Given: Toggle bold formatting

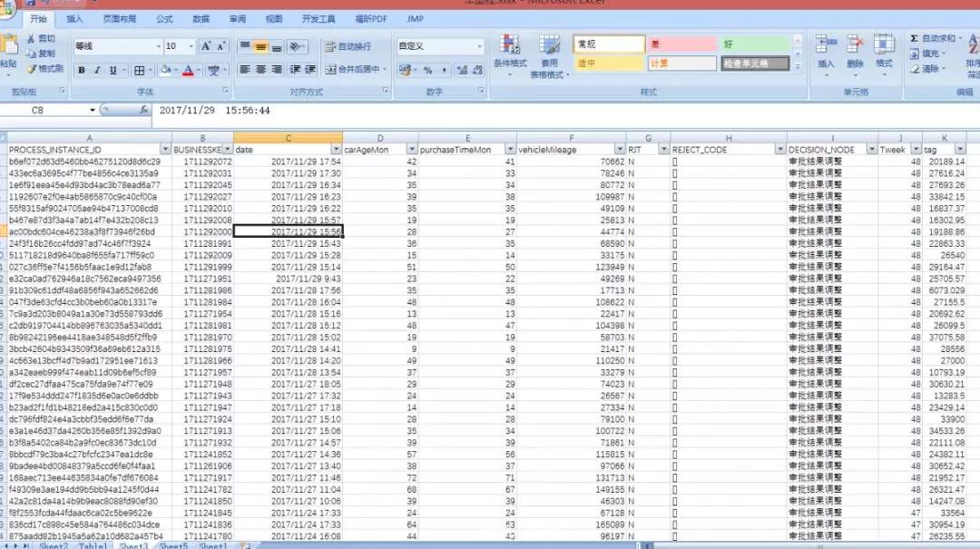Looking at the screenshot, I should tap(82, 71).
